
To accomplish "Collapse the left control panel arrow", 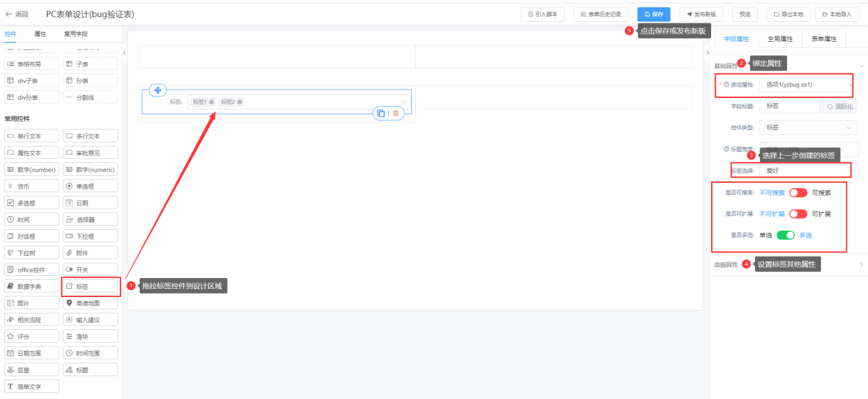I will pos(124,53).
